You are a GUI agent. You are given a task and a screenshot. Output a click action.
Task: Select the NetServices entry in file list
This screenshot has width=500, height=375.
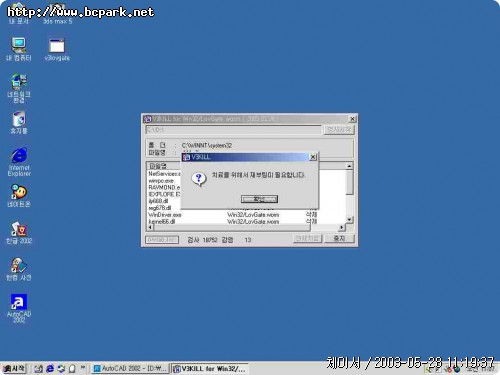[164, 174]
